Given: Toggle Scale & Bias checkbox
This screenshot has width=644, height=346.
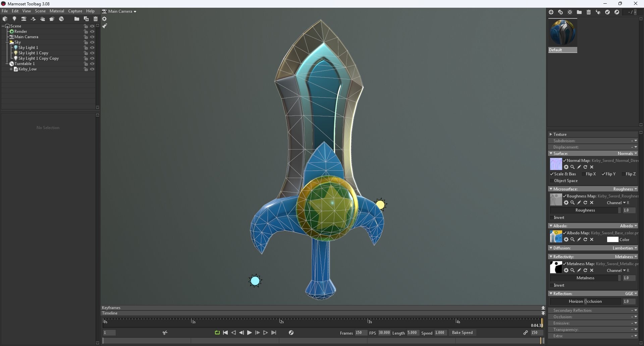Looking at the screenshot, I should (552, 174).
